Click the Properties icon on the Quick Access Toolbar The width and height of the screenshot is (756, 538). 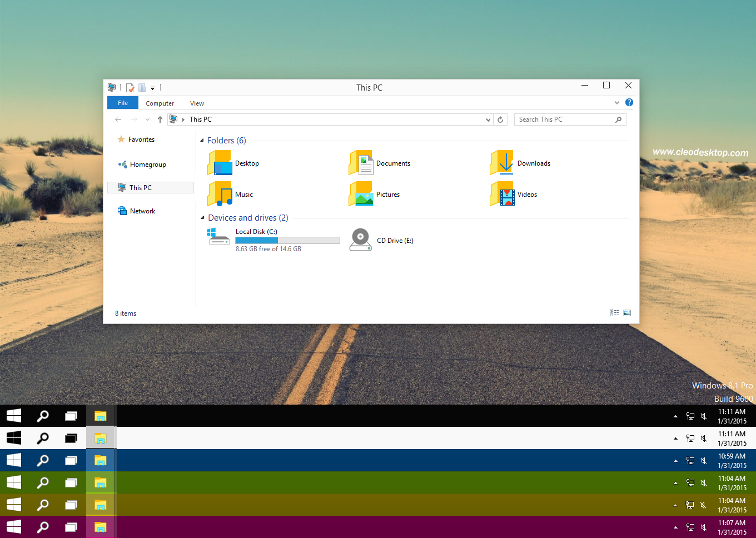[x=130, y=87]
